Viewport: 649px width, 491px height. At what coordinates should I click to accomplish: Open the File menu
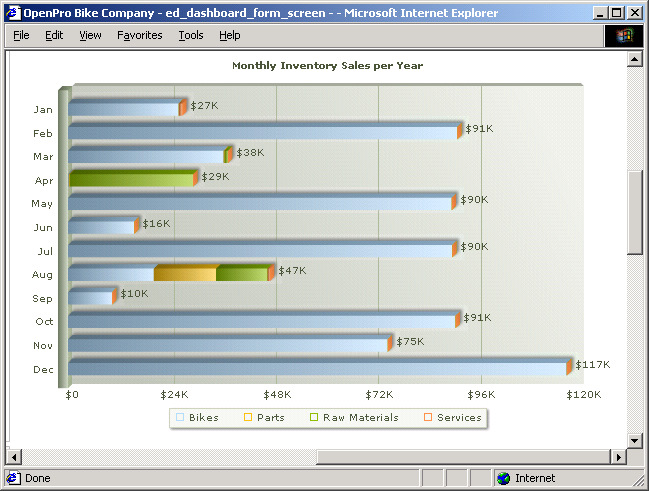coord(21,35)
